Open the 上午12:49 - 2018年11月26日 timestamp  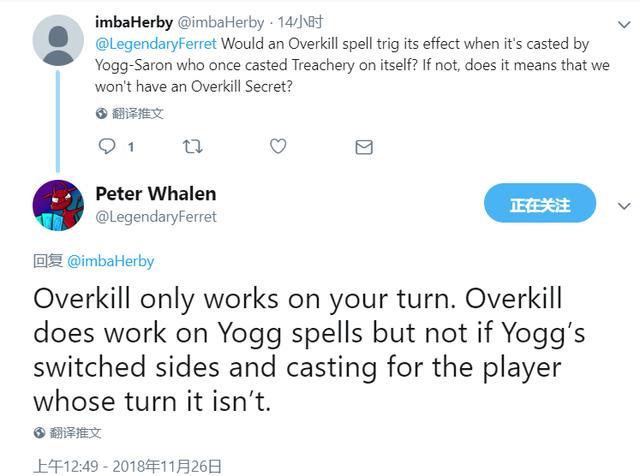point(127,465)
